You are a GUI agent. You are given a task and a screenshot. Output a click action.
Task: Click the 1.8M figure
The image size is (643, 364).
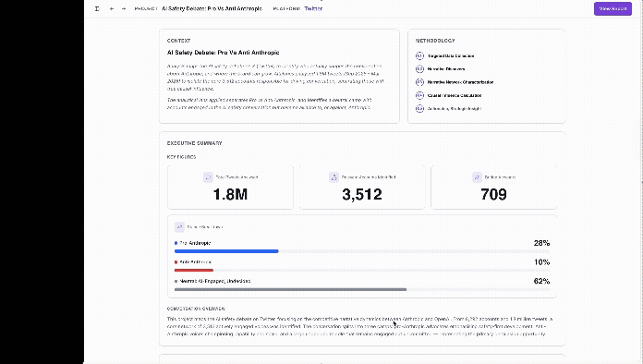pos(230,194)
